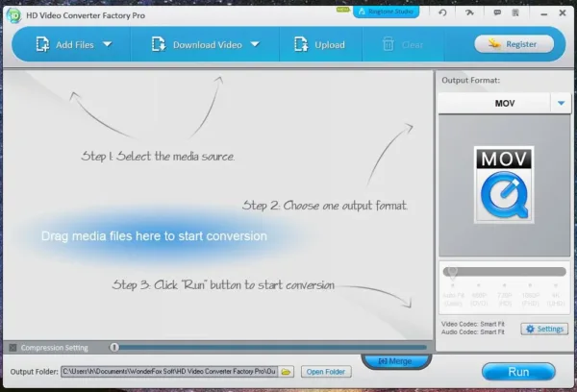Click the Output Format label
The height and width of the screenshot is (392, 577).
pos(470,80)
